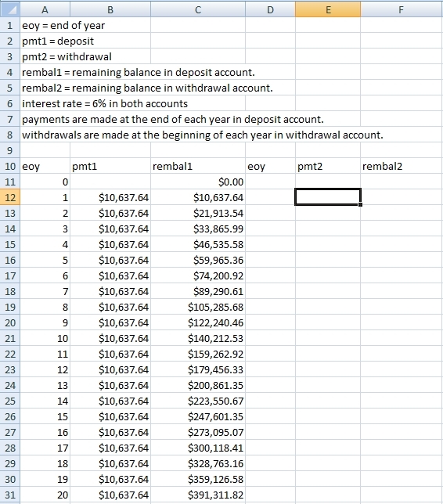Select column B header
This screenshot has height=504, width=443.
pyautogui.click(x=110, y=9)
